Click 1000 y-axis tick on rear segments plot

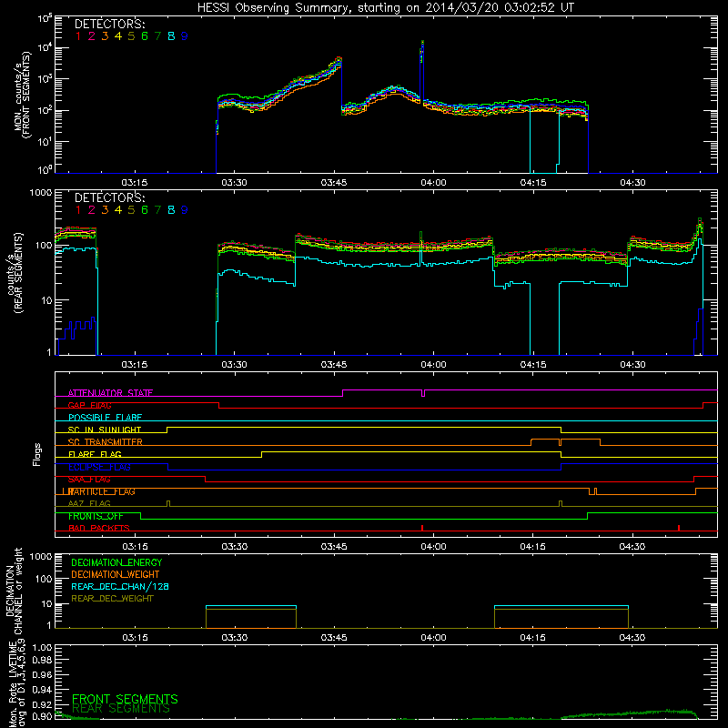pyautogui.click(x=41, y=193)
